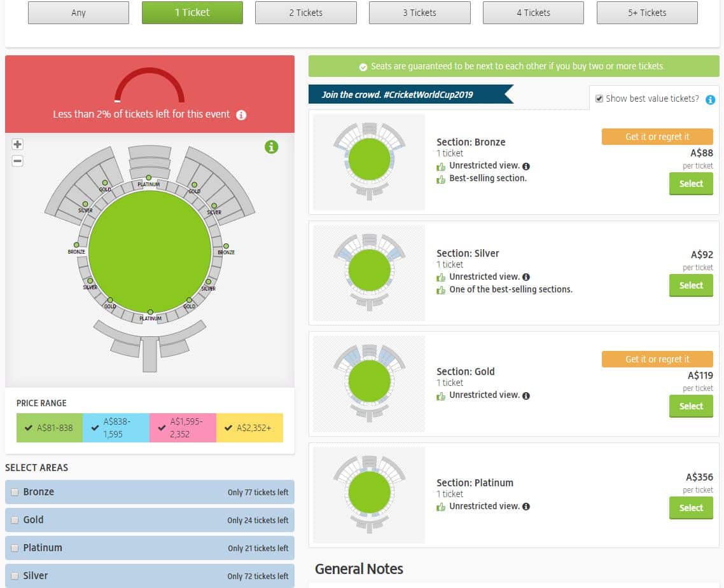Click the green info icon on seat map
The height and width of the screenshot is (588, 724).
tap(271, 147)
